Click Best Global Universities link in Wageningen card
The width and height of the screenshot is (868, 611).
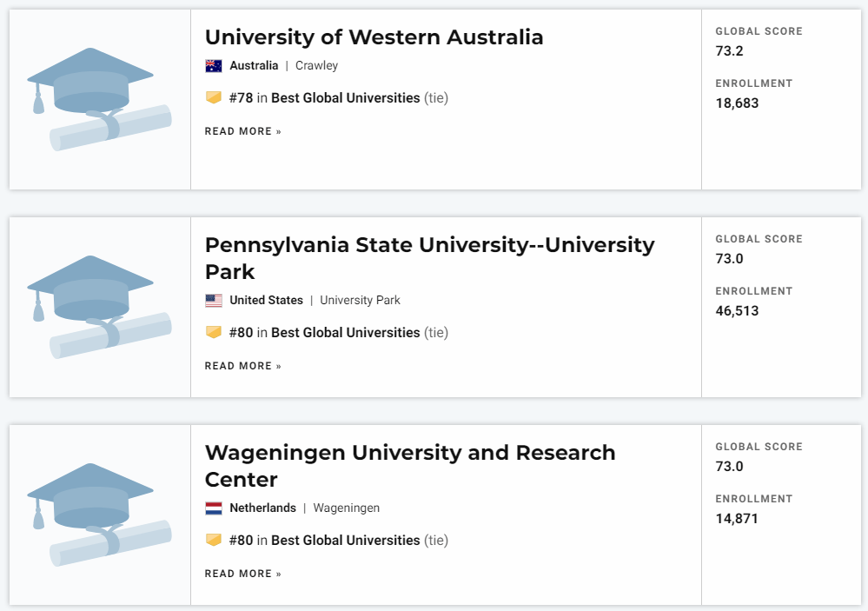point(346,540)
